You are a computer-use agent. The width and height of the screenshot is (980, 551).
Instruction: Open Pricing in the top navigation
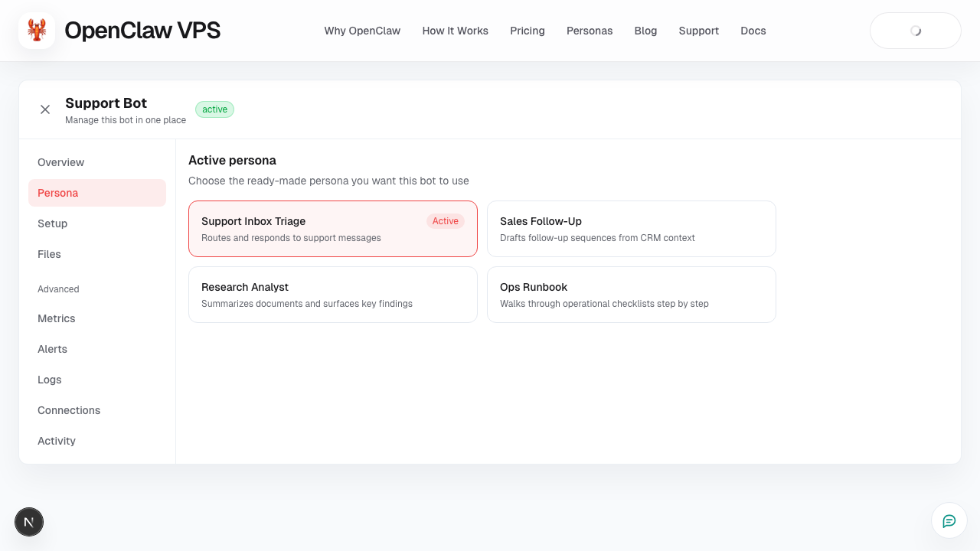tap(527, 31)
